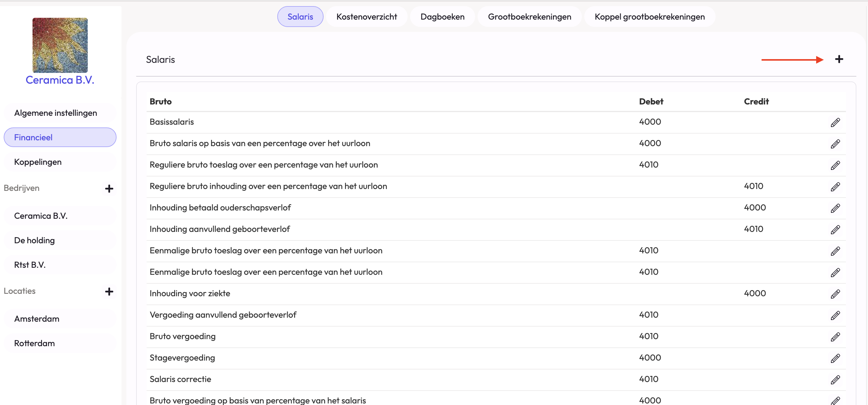Select Koppelingen in the sidebar
This screenshot has height=405, width=868.
(38, 162)
